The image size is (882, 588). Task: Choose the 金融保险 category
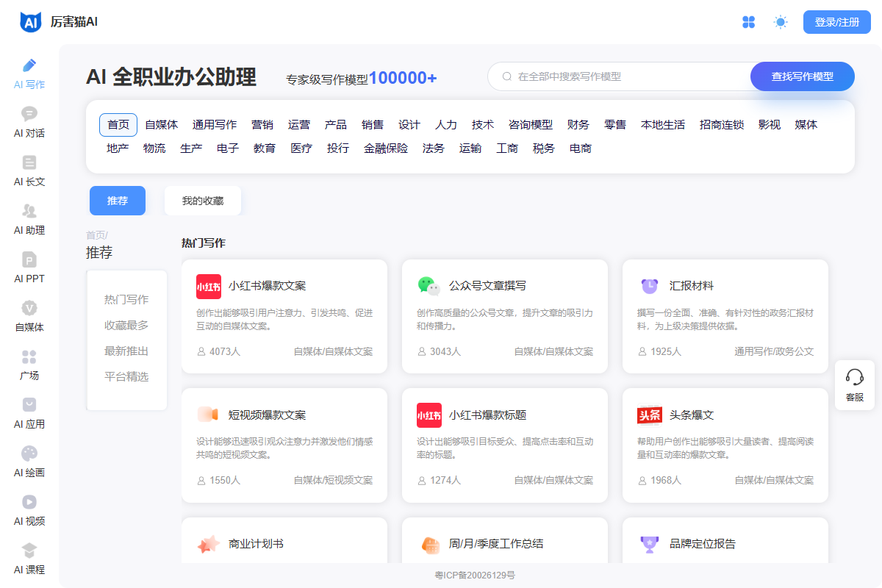click(386, 148)
